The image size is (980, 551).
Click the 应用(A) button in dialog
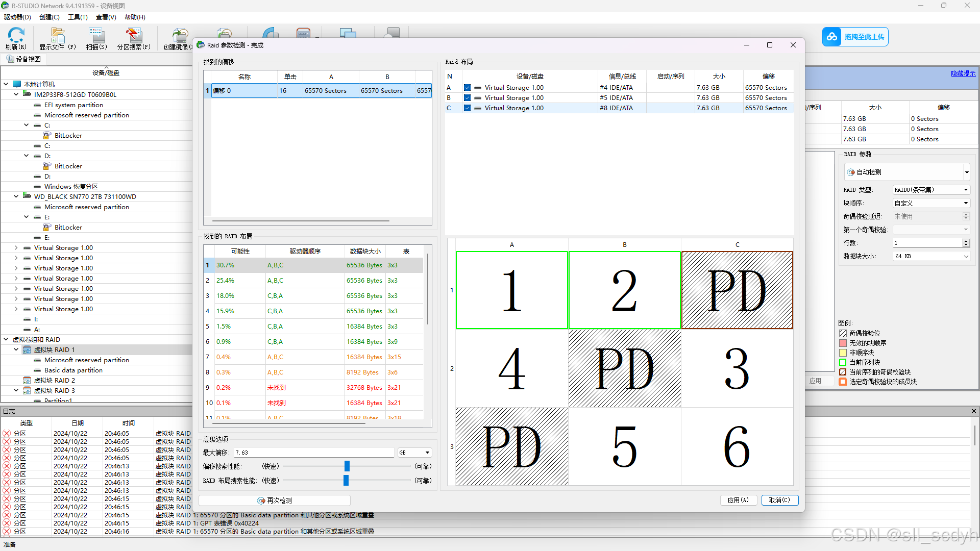[738, 500]
